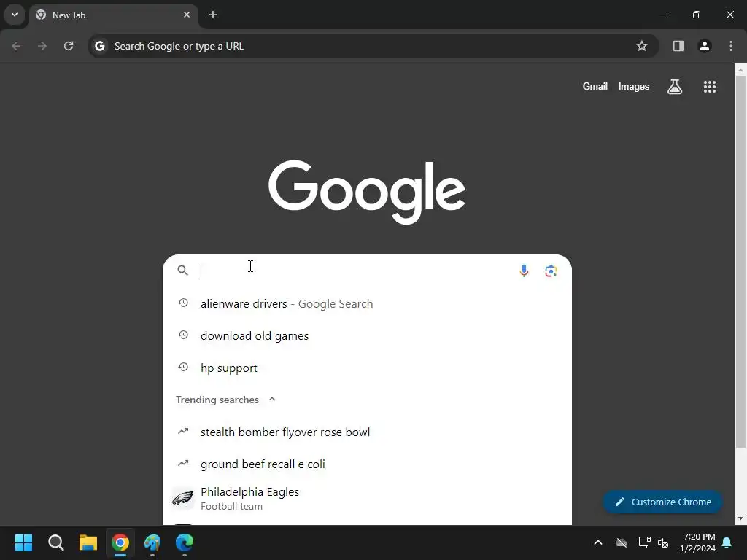Bookmark this tab with star icon
Viewport: 747px width, 560px height.
tap(642, 46)
